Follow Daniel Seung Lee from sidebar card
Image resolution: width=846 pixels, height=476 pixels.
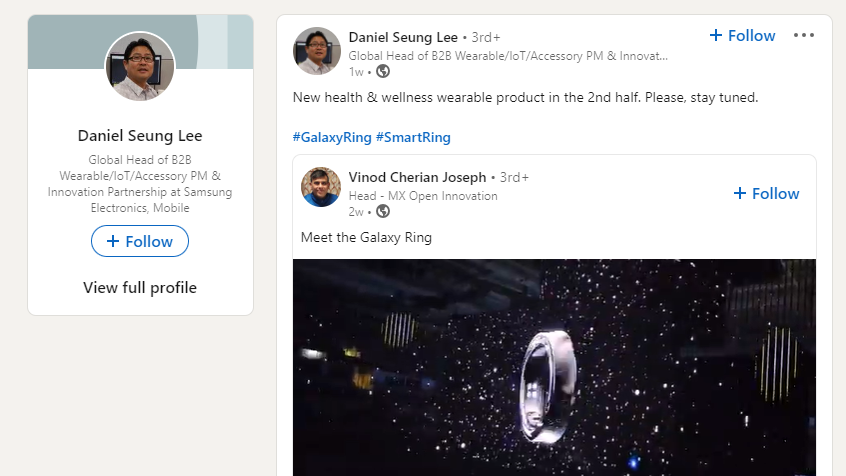point(140,241)
